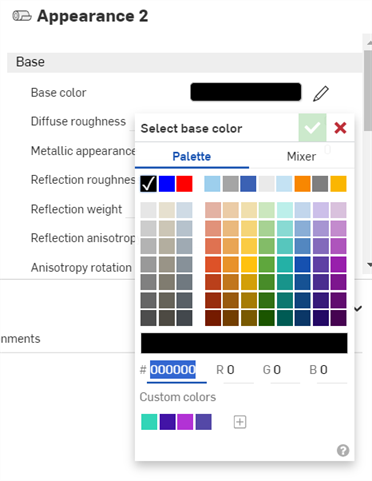This screenshot has width=372, height=481.
Task: Click the Custom colors heading
Action: [x=178, y=397]
